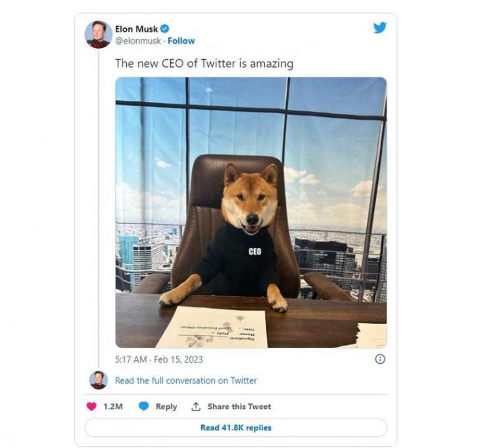Open the Elon Musk display name

pos(137,29)
